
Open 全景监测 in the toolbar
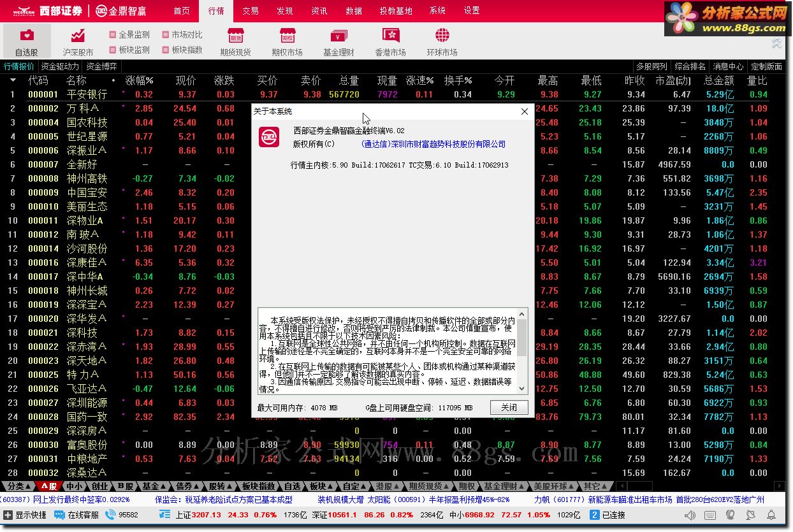(129, 34)
